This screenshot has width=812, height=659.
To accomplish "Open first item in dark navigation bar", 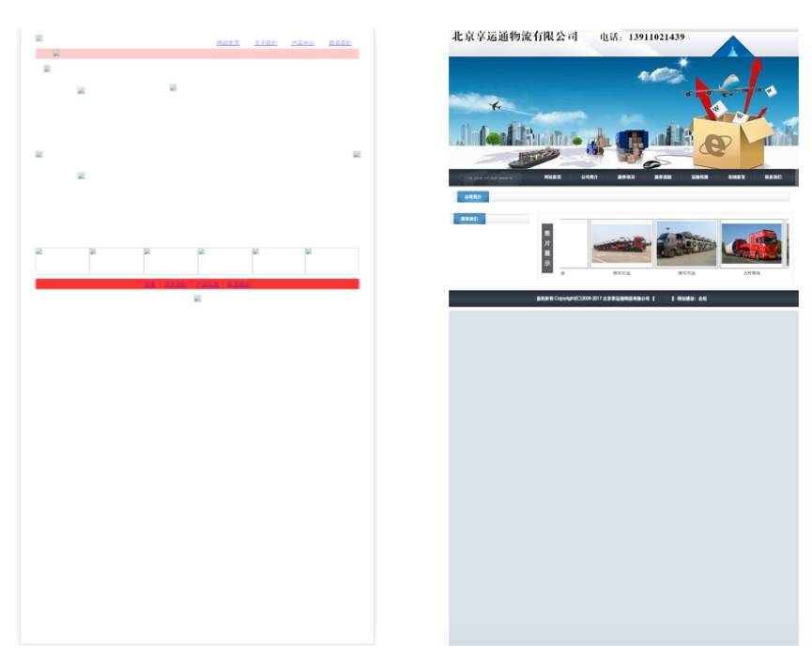I will (x=553, y=177).
